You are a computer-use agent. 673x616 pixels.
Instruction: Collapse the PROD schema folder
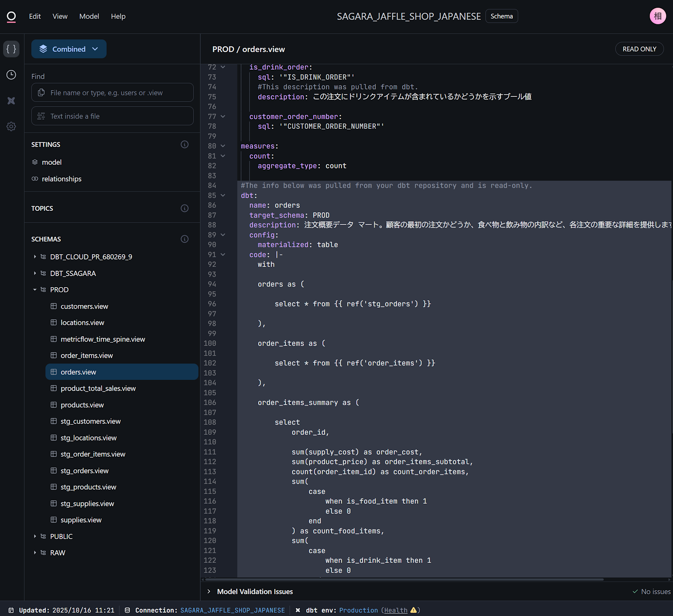pyautogui.click(x=35, y=290)
